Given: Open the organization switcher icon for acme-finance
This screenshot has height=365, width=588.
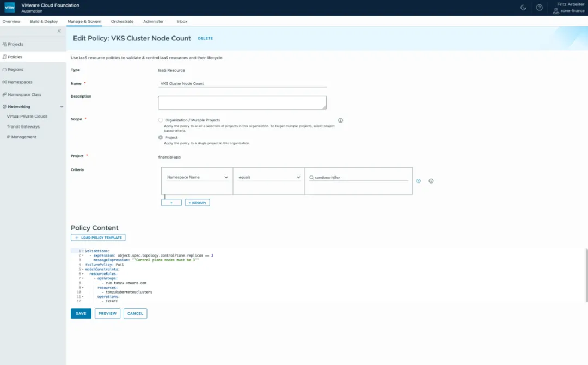Looking at the screenshot, I should pyautogui.click(x=556, y=11).
